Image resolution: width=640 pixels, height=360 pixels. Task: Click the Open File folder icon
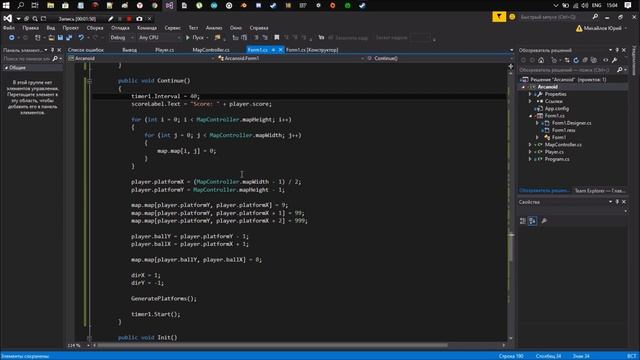pyautogui.click(x=51, y=38)
